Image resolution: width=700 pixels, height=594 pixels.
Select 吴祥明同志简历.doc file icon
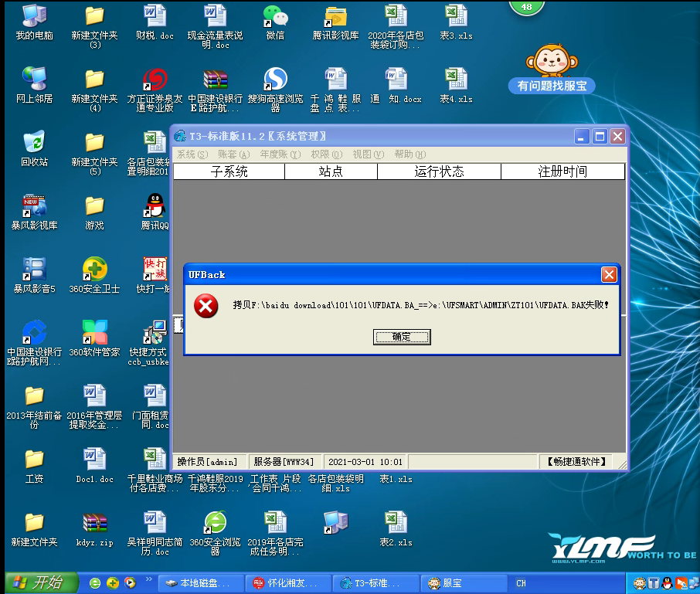(155, 533)
